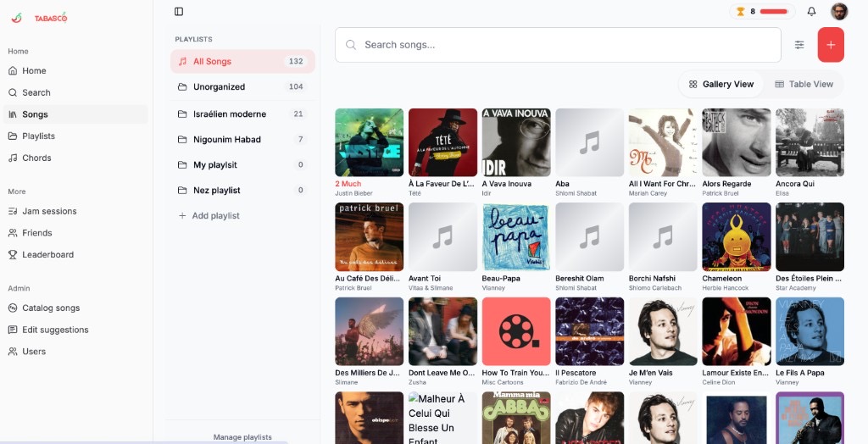Viewport: 868px width, 444px height.
Task: Click the Search sidebar magnifier icon
Action: pyautogui.click(x=13, y=92)
